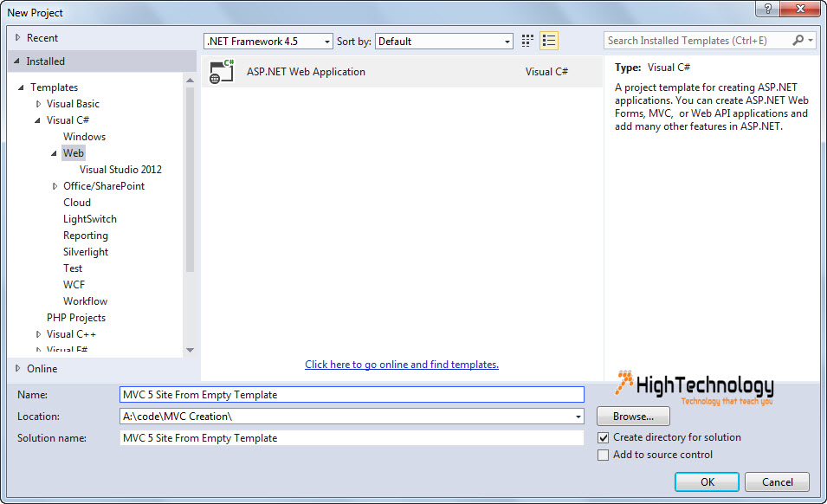Enable Create directory for solution checkbox
Viewport: 827px width, 504px height.
[604, 437]
